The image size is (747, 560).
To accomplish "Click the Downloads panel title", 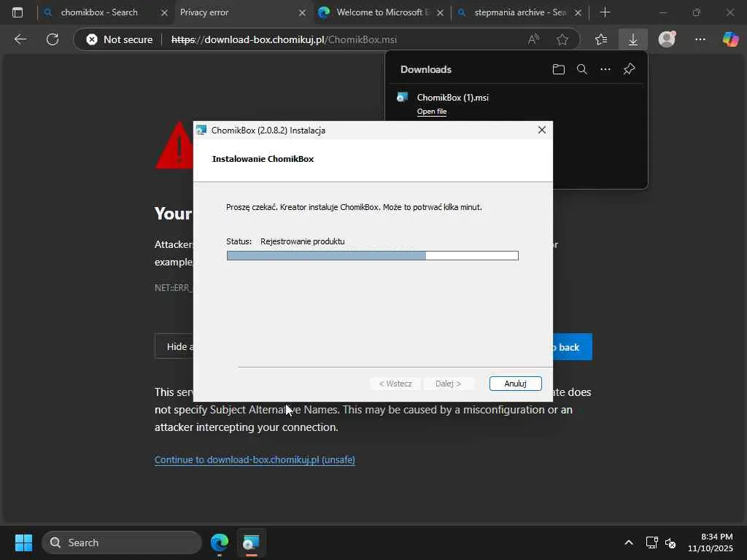I will (426, 69).
